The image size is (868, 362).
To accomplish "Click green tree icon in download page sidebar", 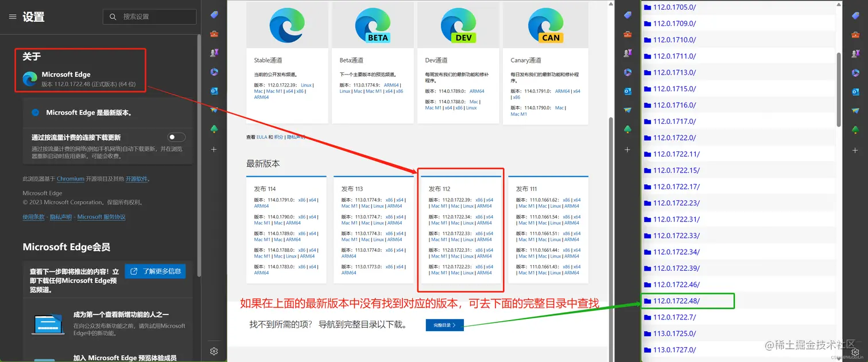I will [x=627, y=129].
